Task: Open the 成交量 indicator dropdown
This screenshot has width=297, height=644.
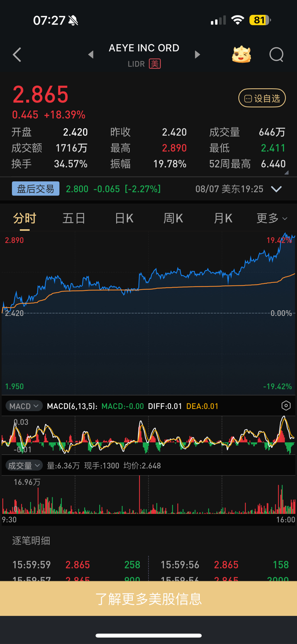Action: [24, 465]
